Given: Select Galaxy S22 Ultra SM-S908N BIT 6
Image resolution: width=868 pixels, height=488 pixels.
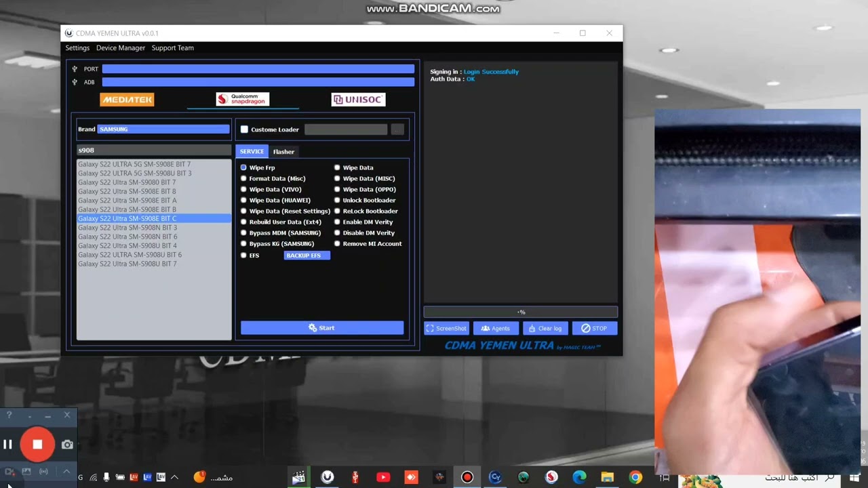Looking at the screenshot, I should (x=154, y=237).
